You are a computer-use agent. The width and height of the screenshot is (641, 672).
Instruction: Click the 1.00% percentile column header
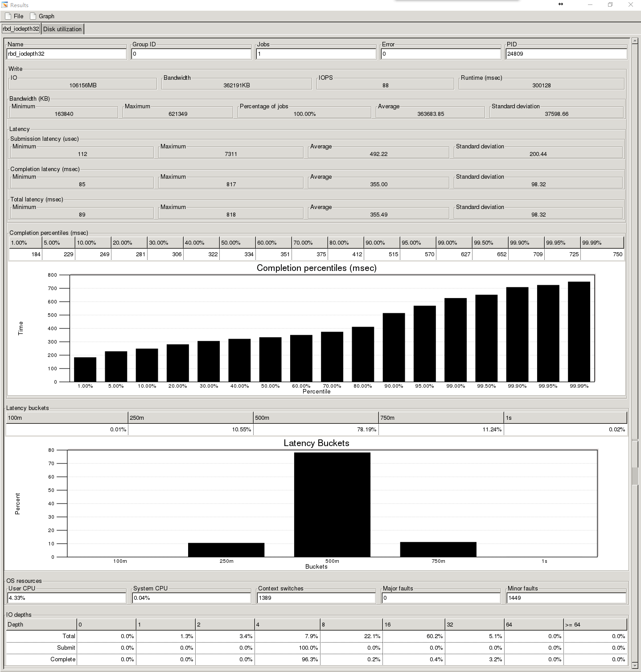[x=25, y=243]
